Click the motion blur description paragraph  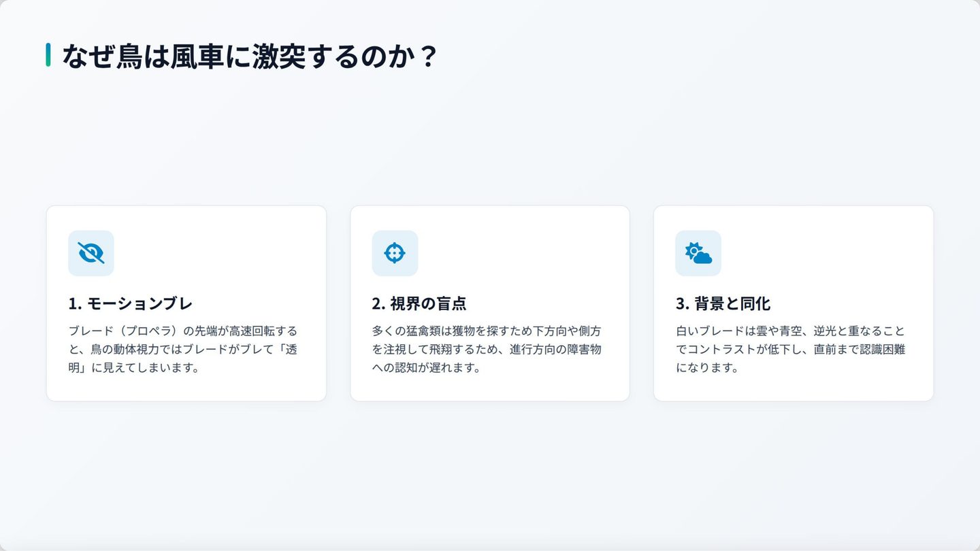184,350
